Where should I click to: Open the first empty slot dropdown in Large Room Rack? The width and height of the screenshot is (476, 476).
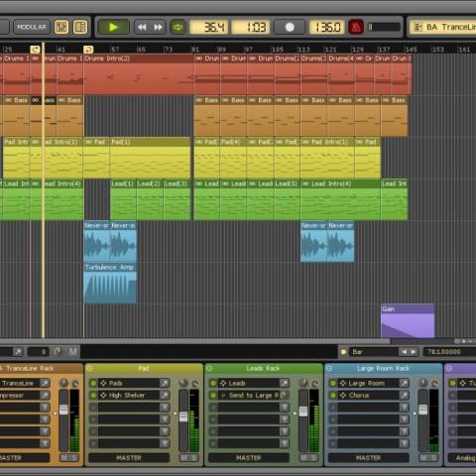click(x=404, y=408)
